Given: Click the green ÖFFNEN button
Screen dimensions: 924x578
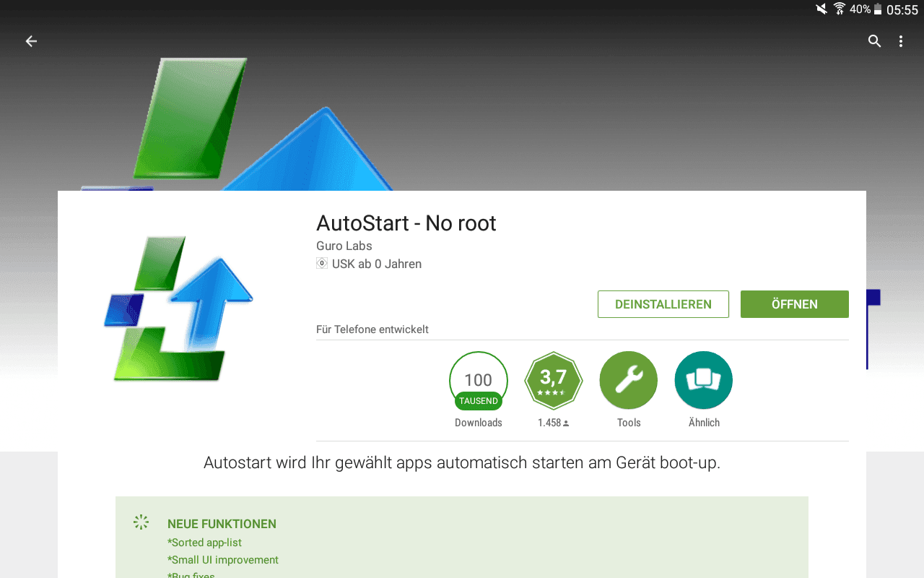Looking at the screenshot, I should click(x=795, y=304).
